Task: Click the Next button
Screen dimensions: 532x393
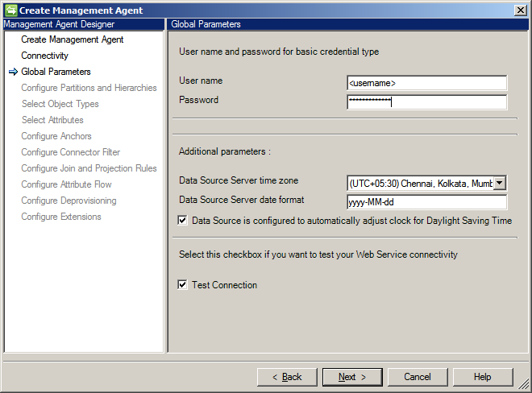Action: [x=352, y=377]
